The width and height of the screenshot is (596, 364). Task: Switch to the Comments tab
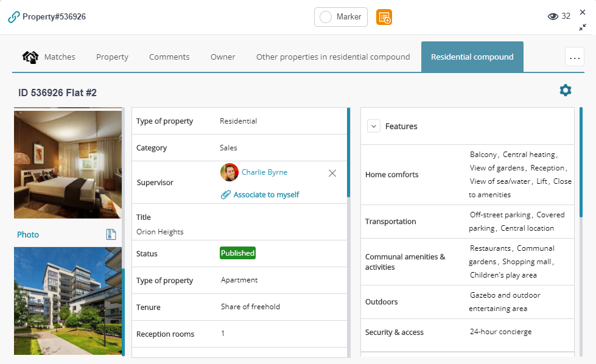(169, 57)
